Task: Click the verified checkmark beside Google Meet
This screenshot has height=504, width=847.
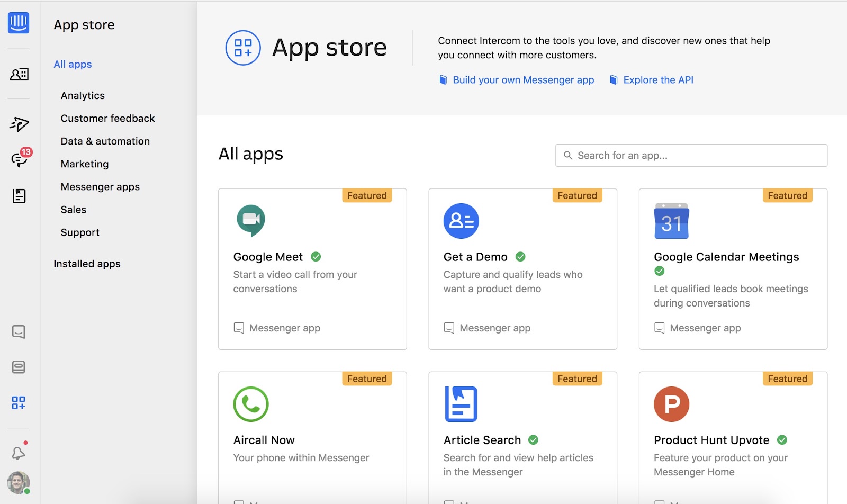Action: point(316,257)
